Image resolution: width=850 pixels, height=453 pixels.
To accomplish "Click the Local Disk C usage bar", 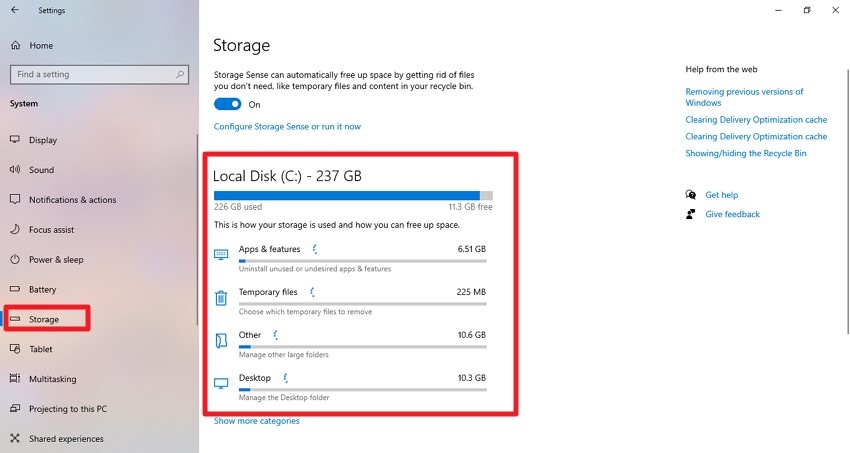I will [353, 196].
